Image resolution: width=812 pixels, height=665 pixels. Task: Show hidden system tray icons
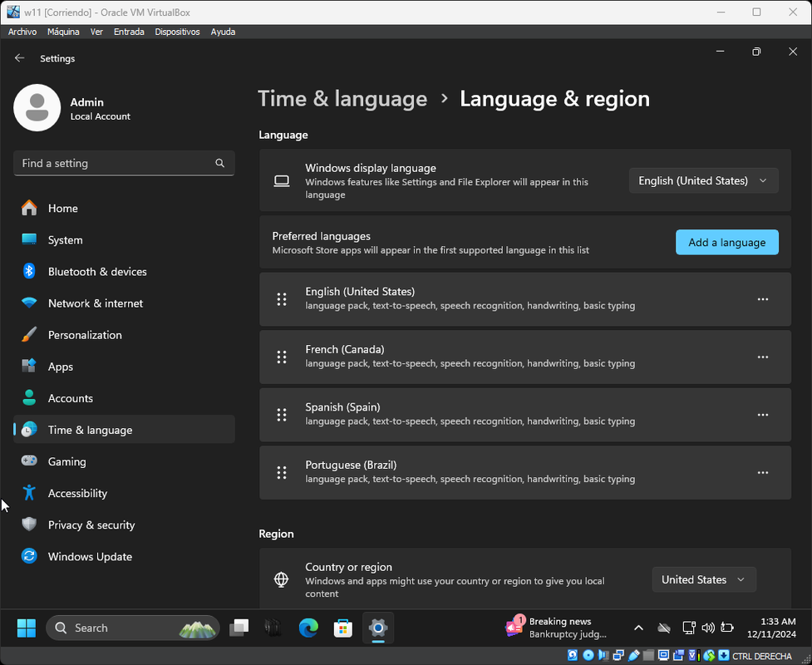point(638,628)
